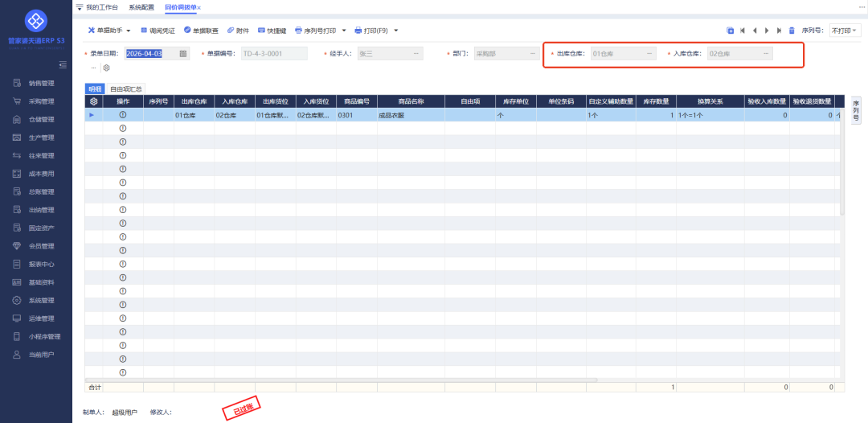The width and height of the screenshot is (868, 423).
Task: Open 小程序管理 module in sidebar
Action: (x=36, y=337)
